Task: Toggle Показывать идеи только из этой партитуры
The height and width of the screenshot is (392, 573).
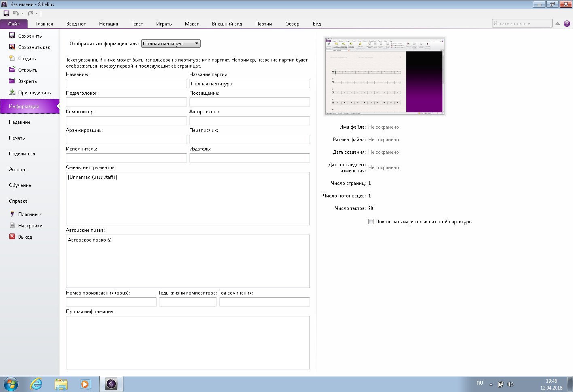Action: tap(371, 221)
